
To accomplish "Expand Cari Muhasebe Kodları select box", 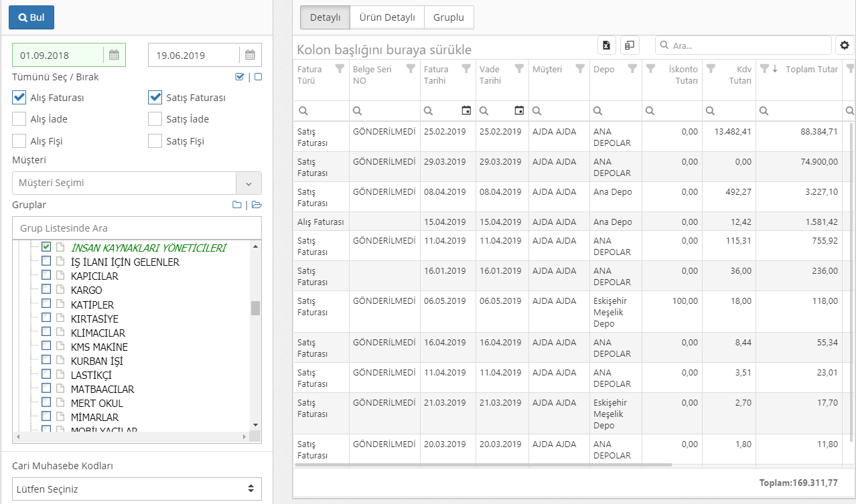I will coord(137,489).
